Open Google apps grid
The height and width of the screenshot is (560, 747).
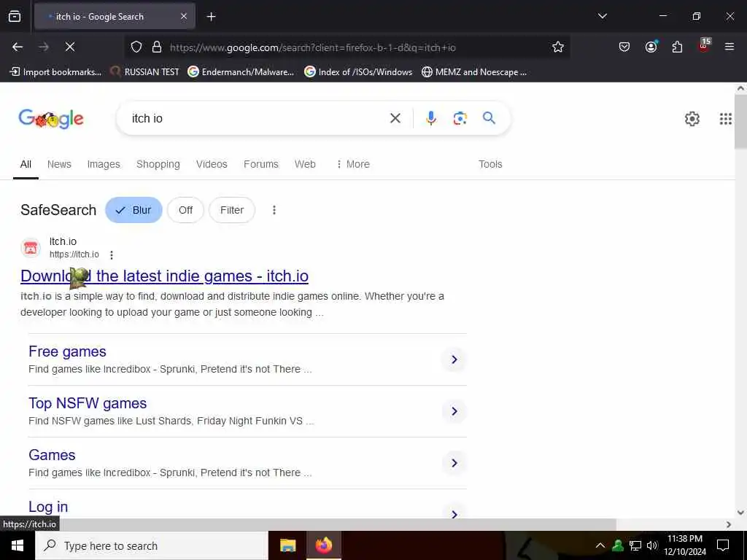point(726,119)
